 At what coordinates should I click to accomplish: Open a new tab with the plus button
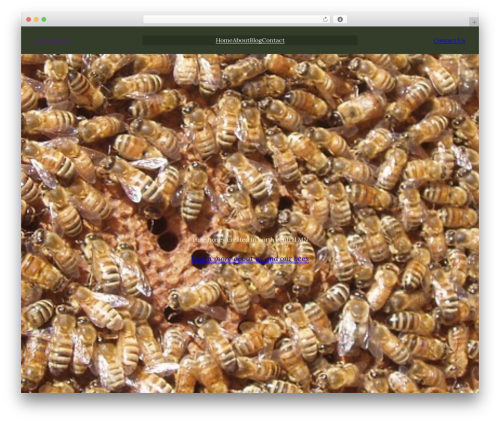474,22
